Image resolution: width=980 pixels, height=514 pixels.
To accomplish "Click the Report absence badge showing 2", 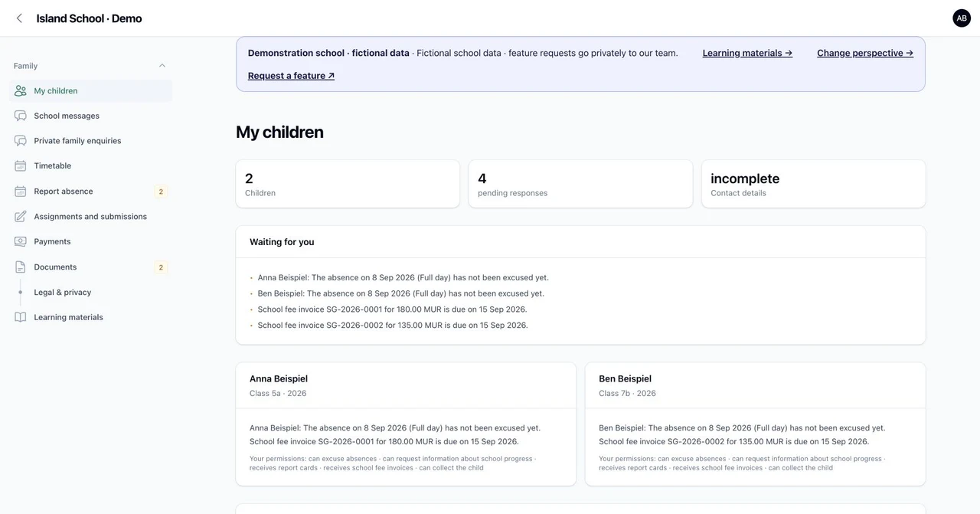I will [161, 192].
